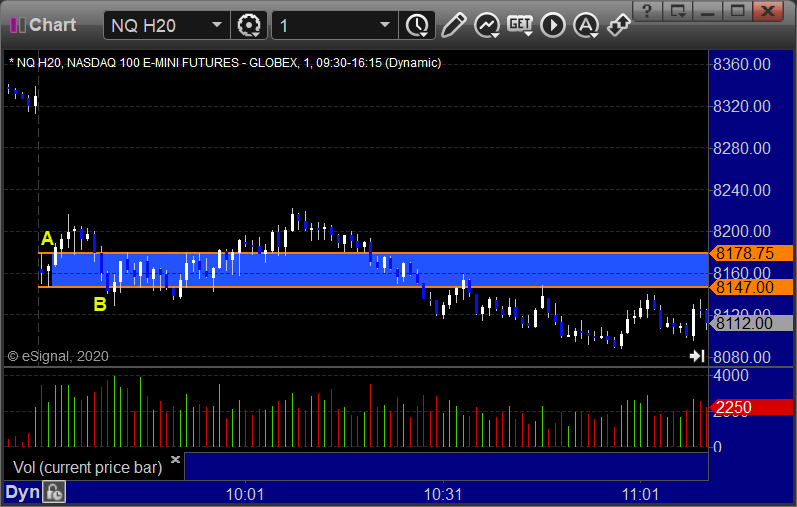
Task: Click the 10:01 time axis label
Action: tap(245, 494)
